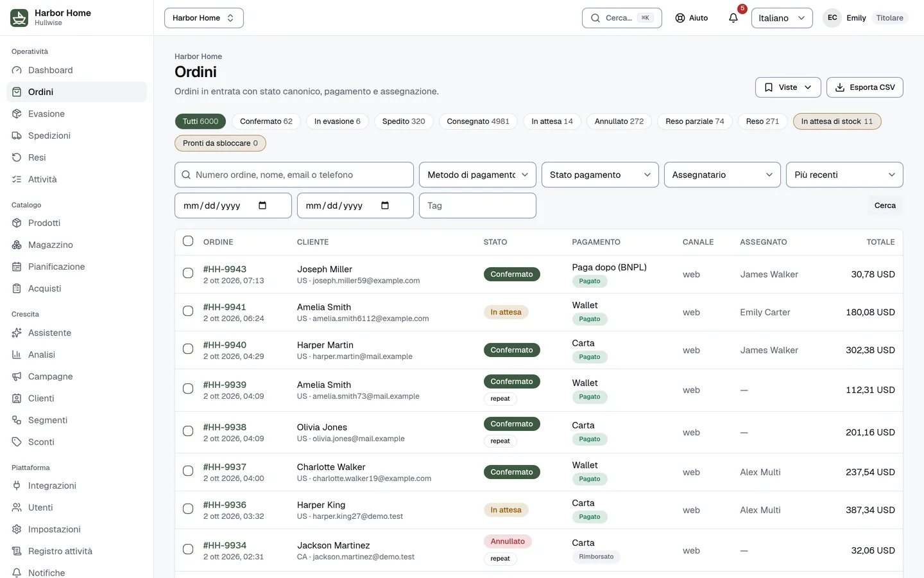Open the Italiano language selector
The image size is (924, 578).
pyautogui.click(x=782, y=18)
